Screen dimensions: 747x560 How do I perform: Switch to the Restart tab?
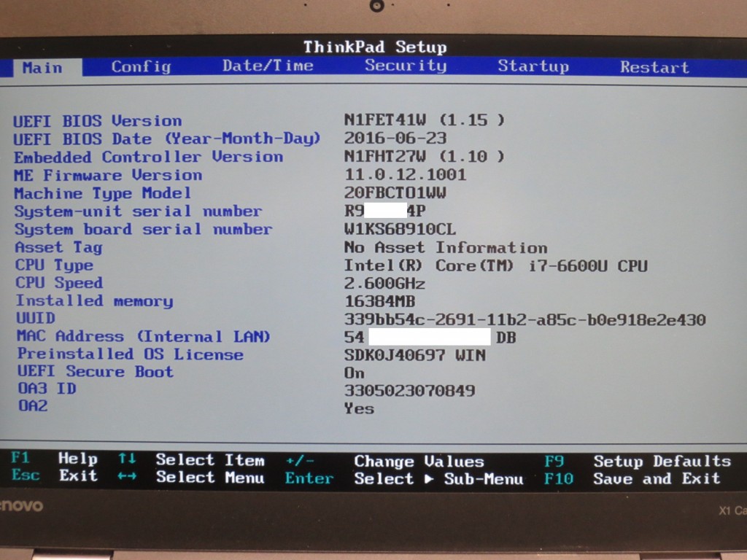(654, 67)
